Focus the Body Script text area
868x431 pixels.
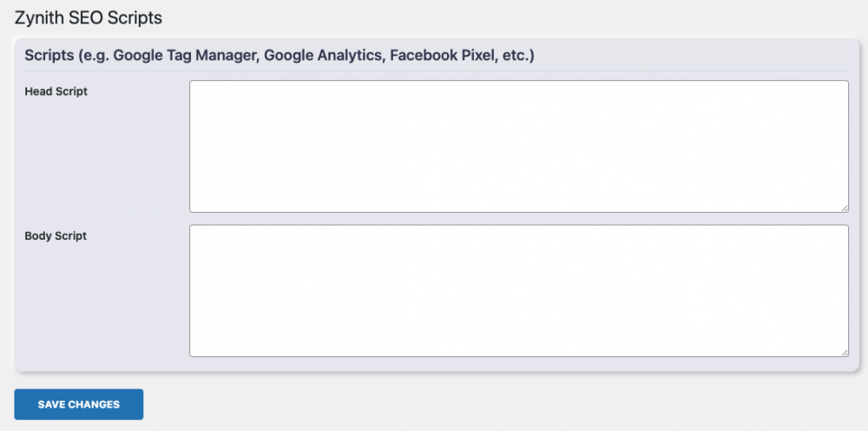(x=518, y=290)
